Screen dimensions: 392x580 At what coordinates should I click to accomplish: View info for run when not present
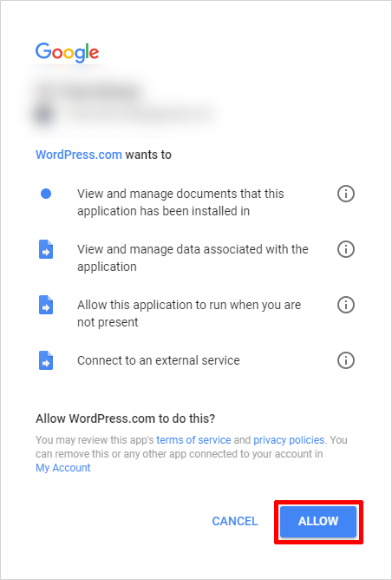346,305
